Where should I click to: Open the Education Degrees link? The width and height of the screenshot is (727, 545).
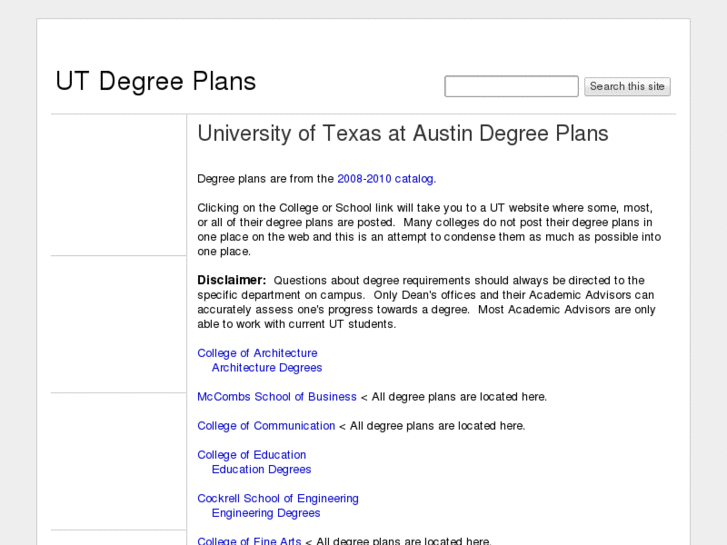pyautogui.click(x=261, y=470)
